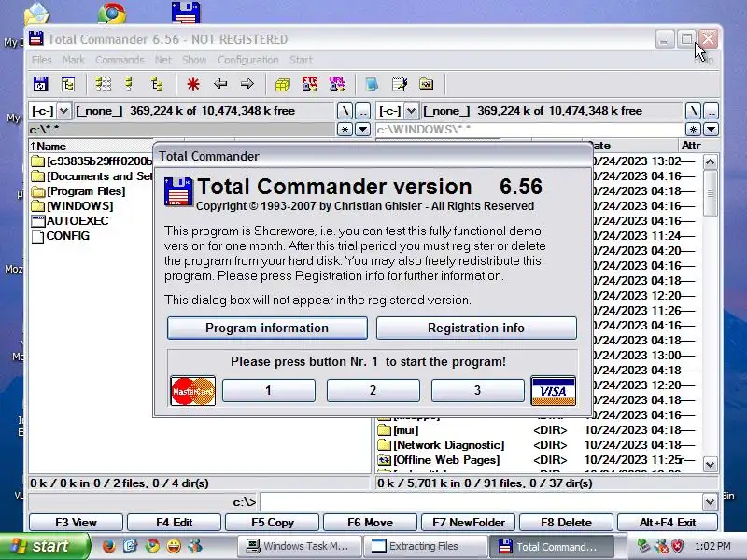Click the Program information button

(x=267, y=329)
